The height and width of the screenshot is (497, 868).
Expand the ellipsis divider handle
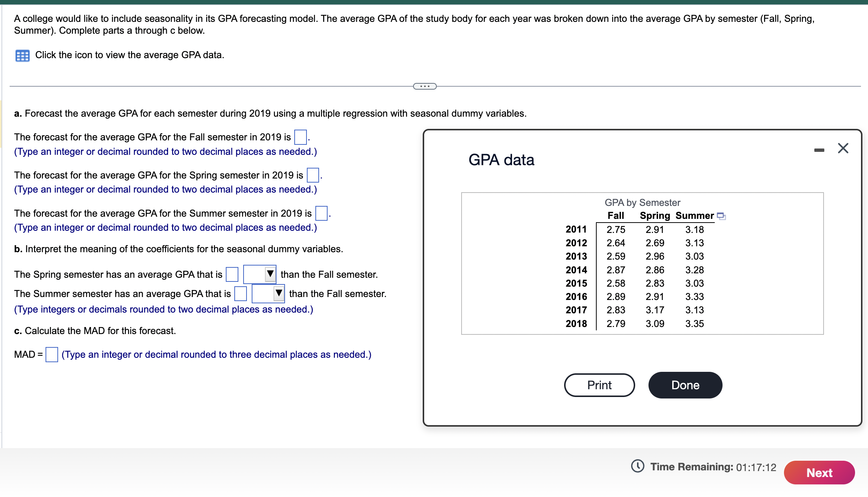coord(425,86)
